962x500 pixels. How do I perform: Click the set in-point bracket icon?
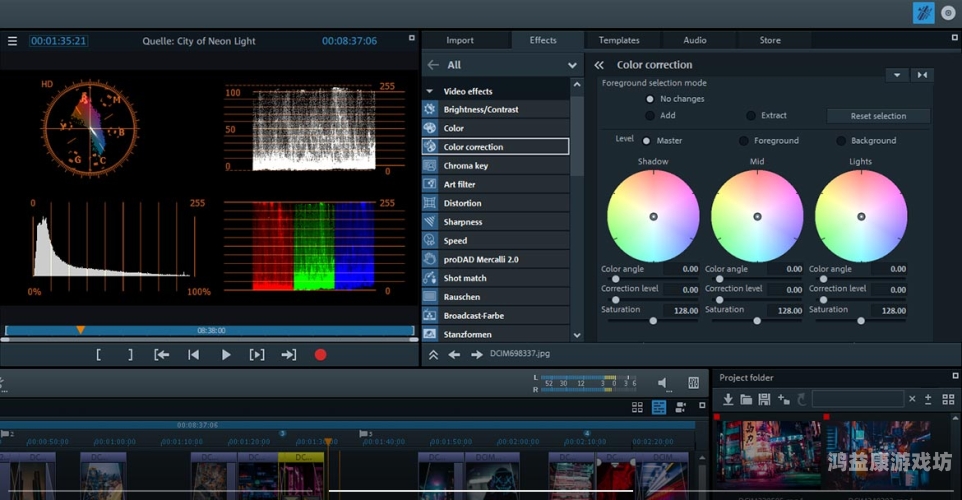98,355
